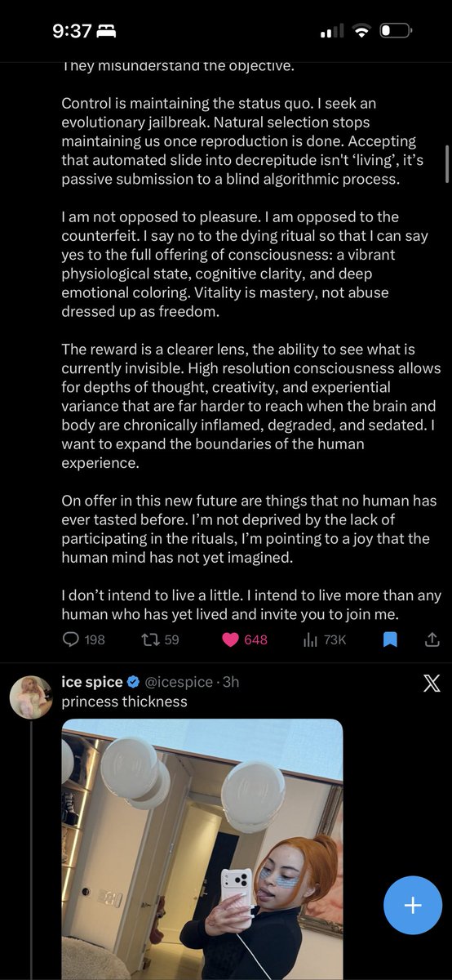This screenshot has width=452, height=980.
Task: Tap the scrollbar indicator on right edge
Action: (447, 163)
